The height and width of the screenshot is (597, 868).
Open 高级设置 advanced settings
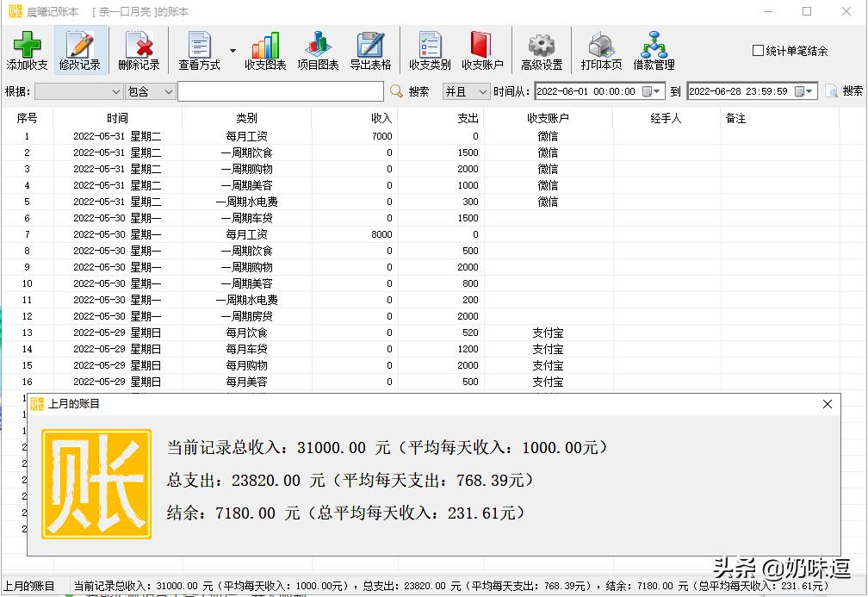(x=541, y=50)
